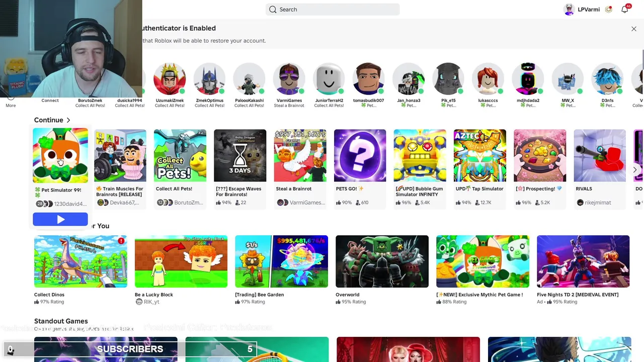Open the notifications bell
The width and height of the screenshot is (644, 362).
[625, 9]
